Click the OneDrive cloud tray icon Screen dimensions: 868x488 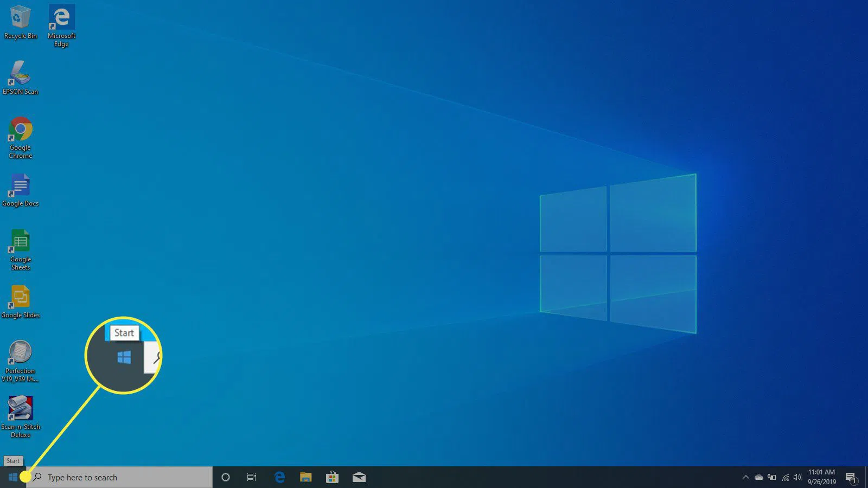click(758, 477)
